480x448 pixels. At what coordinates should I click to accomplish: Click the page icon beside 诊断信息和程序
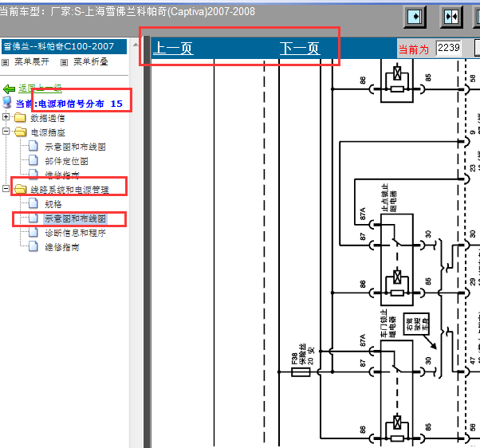pyautogui.click(x=33, y=232)
